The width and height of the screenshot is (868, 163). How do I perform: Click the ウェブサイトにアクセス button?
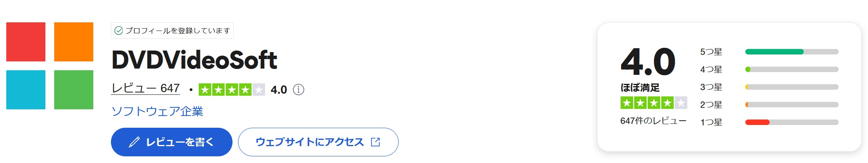tap(318, 142)
